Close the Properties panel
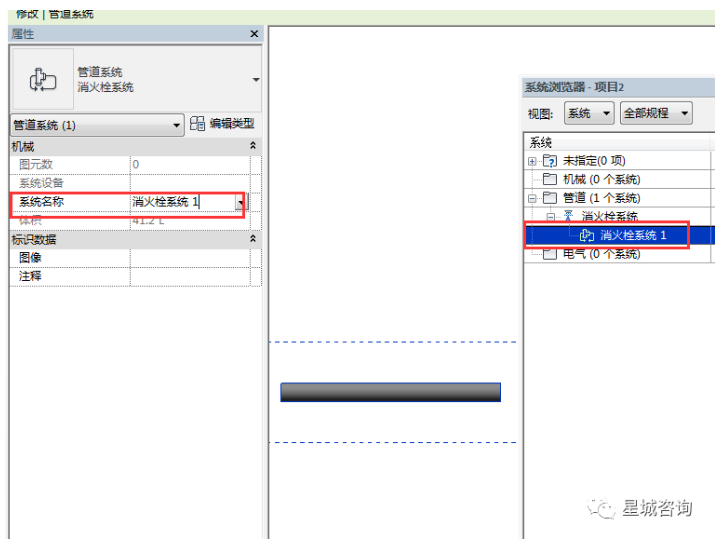Viewport: 726px width, 541px height. [x=254, y=34]
